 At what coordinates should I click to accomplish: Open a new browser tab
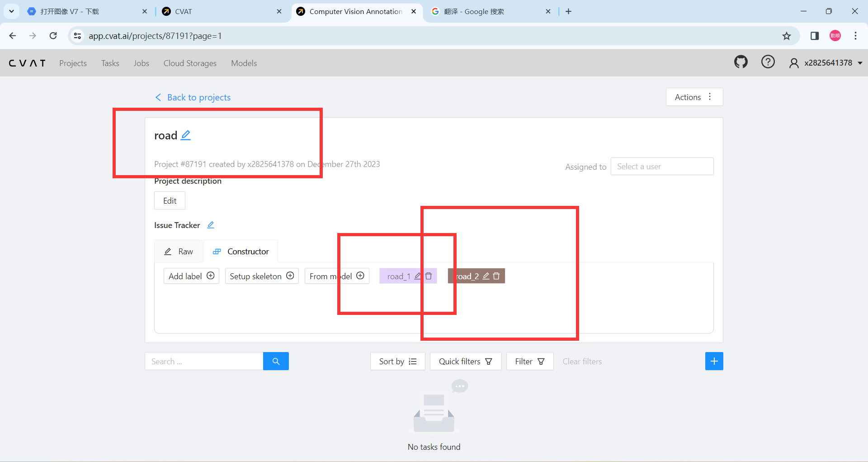(569, 11)
